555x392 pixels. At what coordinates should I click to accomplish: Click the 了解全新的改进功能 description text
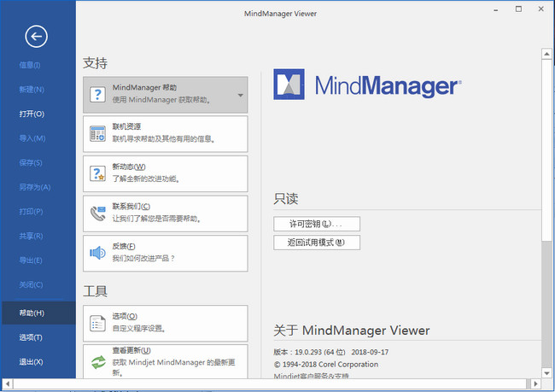coord(146,178)
